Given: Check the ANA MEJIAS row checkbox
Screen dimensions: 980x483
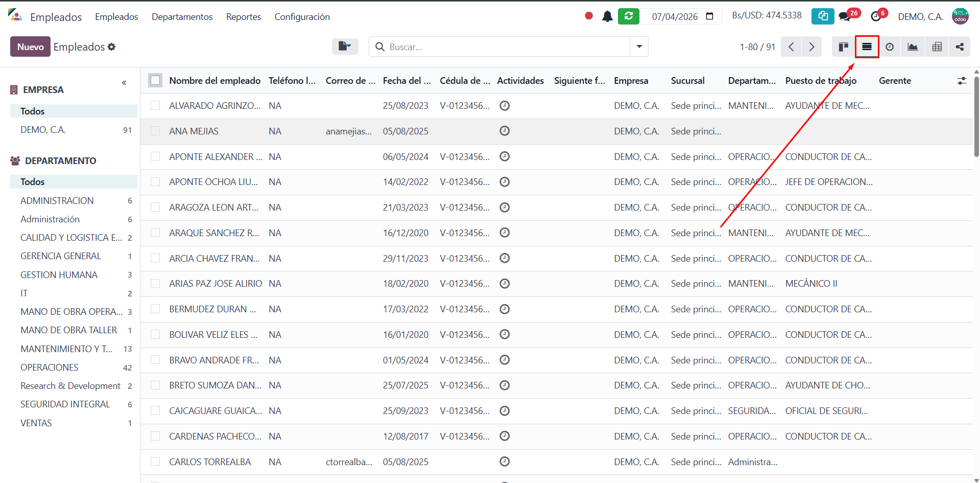Looking at the screenshot, I should pyautogui.click(x=155, y=131).
